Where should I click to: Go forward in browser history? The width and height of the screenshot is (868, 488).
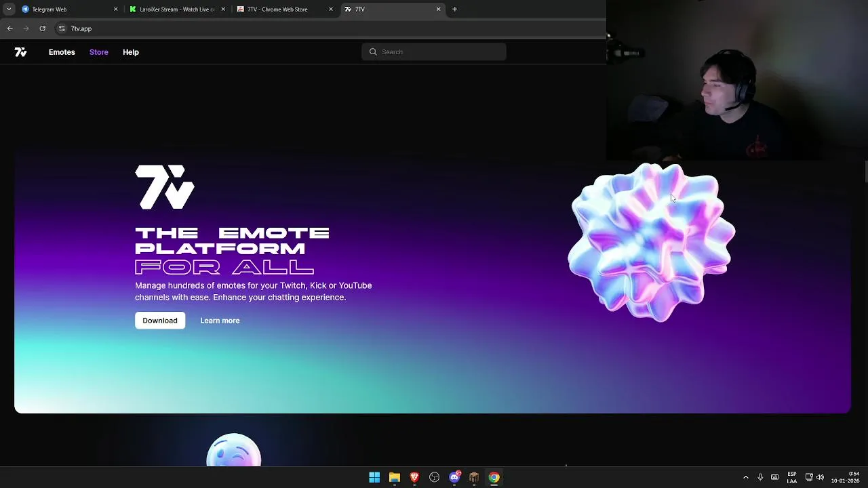click(26, 28)
